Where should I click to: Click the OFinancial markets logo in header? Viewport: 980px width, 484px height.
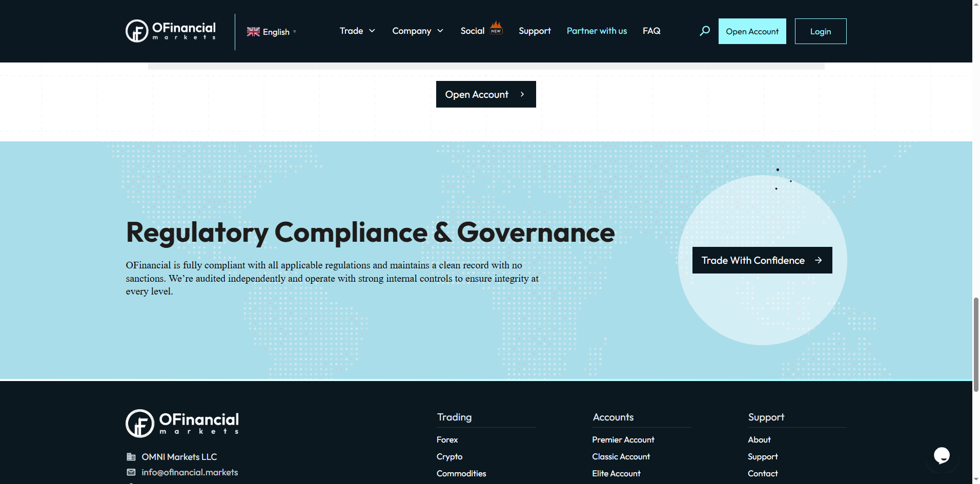point(171,31)
